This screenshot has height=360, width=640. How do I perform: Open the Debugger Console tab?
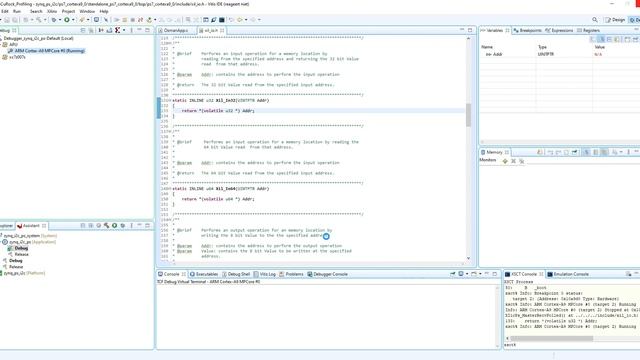click(327, 274)
